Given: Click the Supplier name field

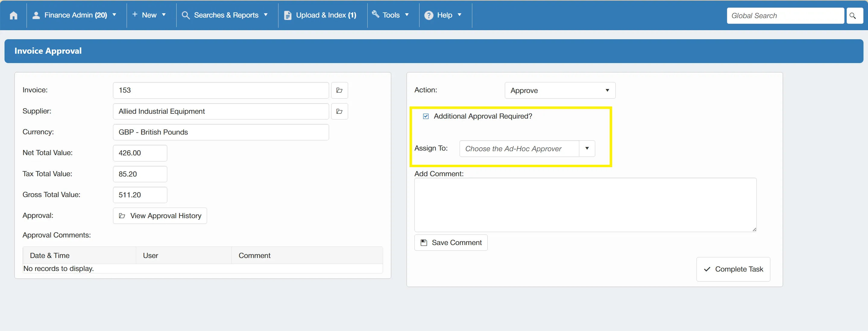Looking at the screenshot, I should coord(221,111).
